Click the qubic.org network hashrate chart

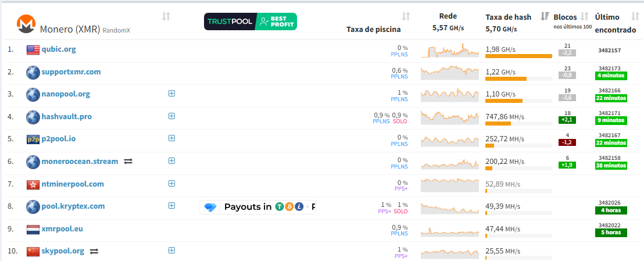pos(450,50)
